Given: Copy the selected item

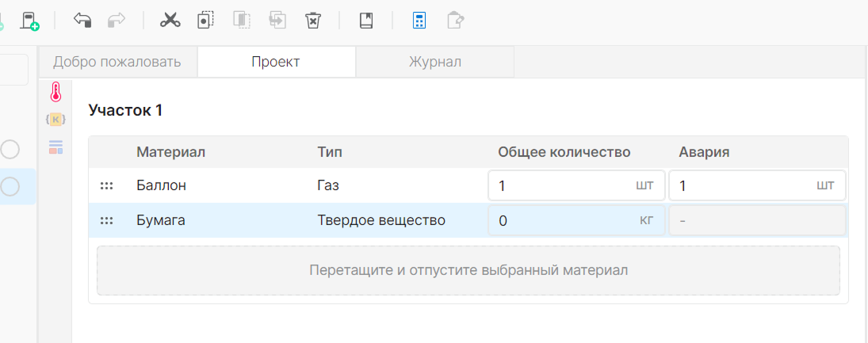Looking at the screenshot, I should point(205,21).
